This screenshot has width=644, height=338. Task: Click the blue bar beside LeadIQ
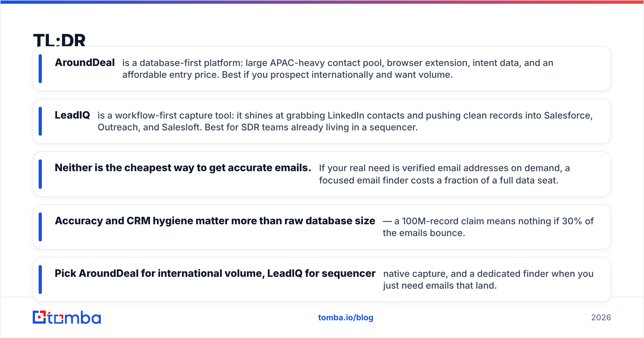tap(40, 121)
